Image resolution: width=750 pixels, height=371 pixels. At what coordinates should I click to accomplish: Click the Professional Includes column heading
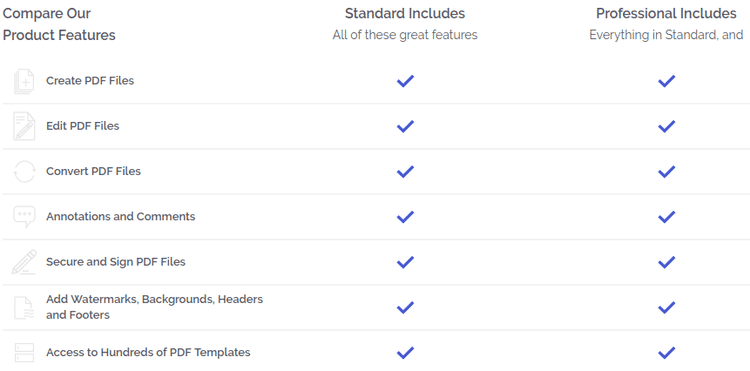pos(666,14)
